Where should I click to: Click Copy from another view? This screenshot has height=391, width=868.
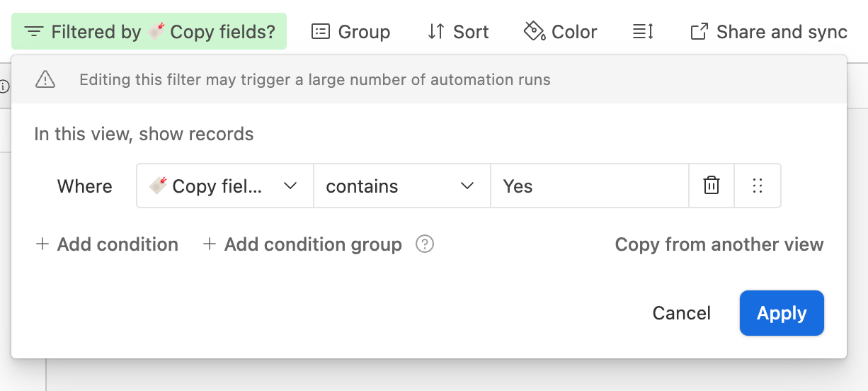[x=719, y=244]
